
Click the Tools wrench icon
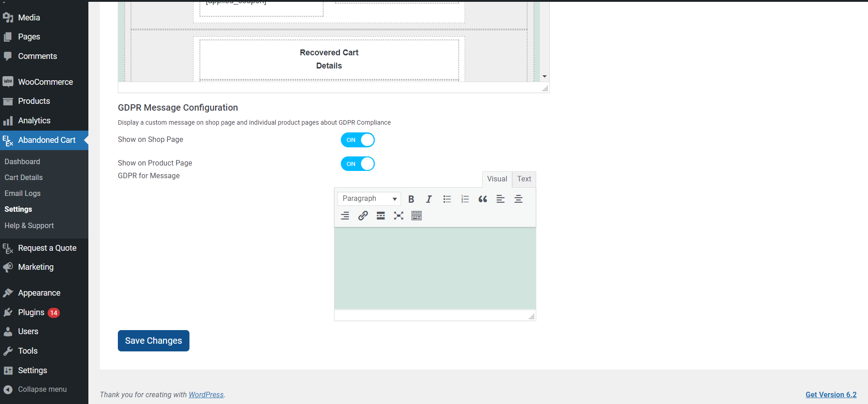point(8,351)
